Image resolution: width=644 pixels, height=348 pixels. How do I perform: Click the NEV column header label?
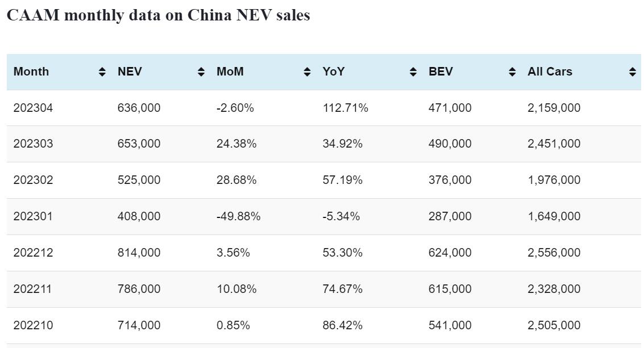(130, 72)
